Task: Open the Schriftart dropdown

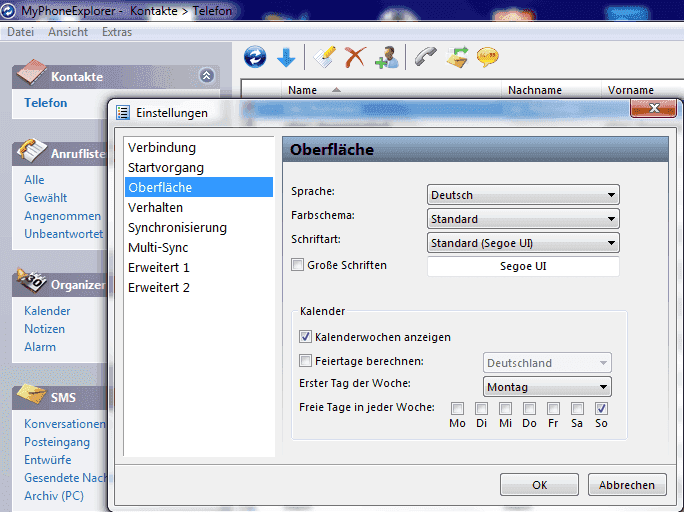Action: [x=523, y=243]
